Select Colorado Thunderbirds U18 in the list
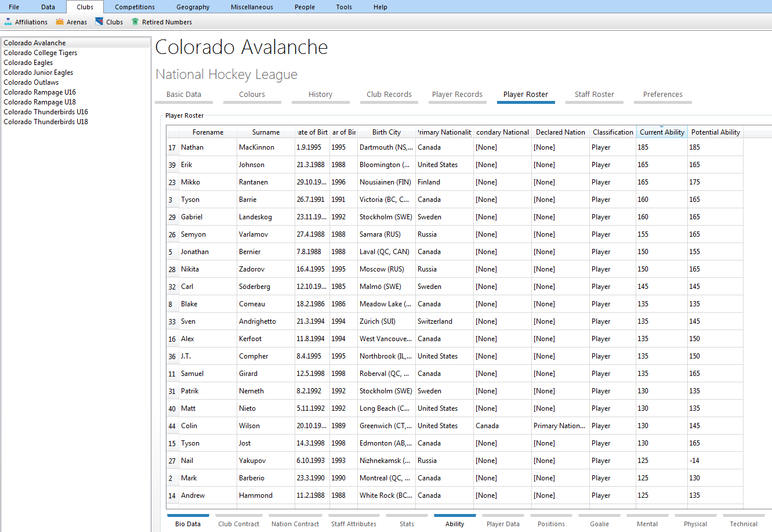The height and width of the screenshot is (532, 772). click(75, 122)
